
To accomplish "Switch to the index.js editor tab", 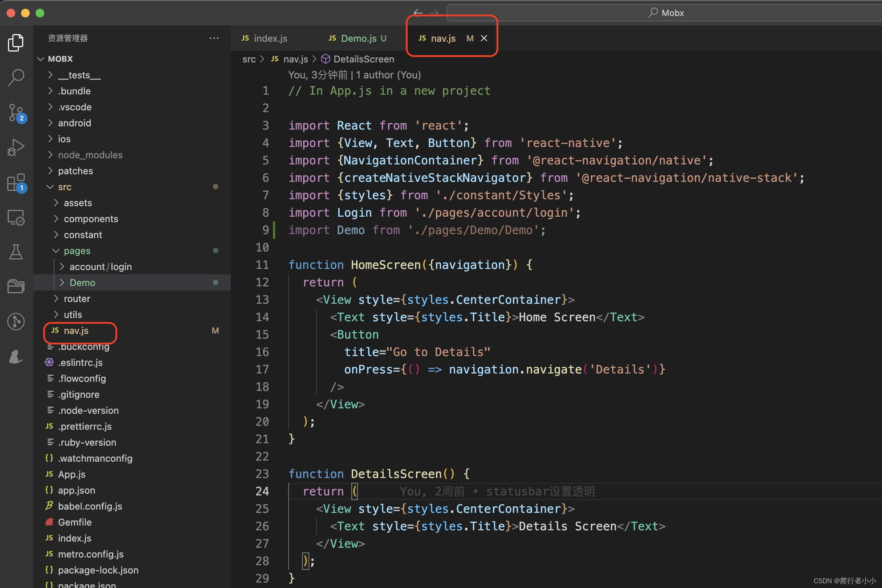I will (x=270, y=38).
